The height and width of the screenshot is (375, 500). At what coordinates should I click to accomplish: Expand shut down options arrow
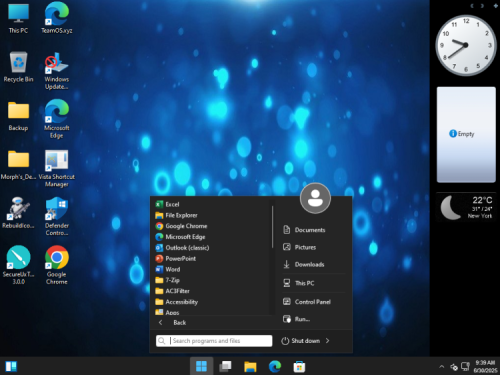tap(328, 341)
